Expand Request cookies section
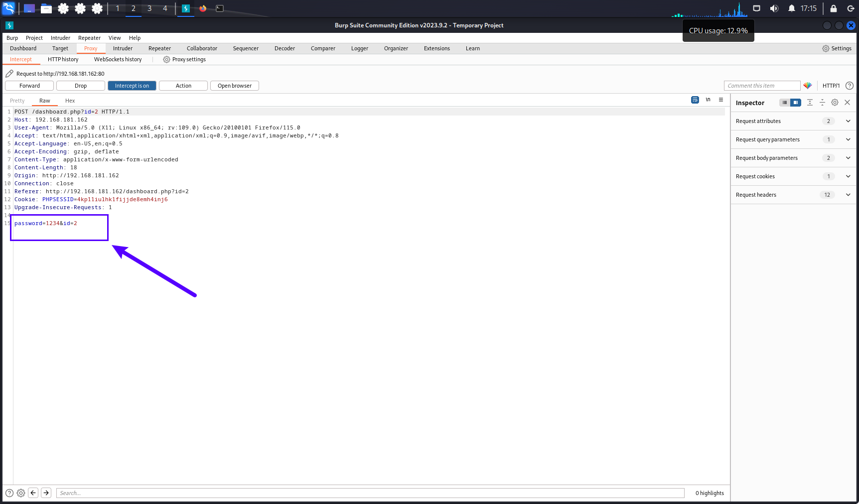Screen dimensions: 859x504 [x=793, y=176]
